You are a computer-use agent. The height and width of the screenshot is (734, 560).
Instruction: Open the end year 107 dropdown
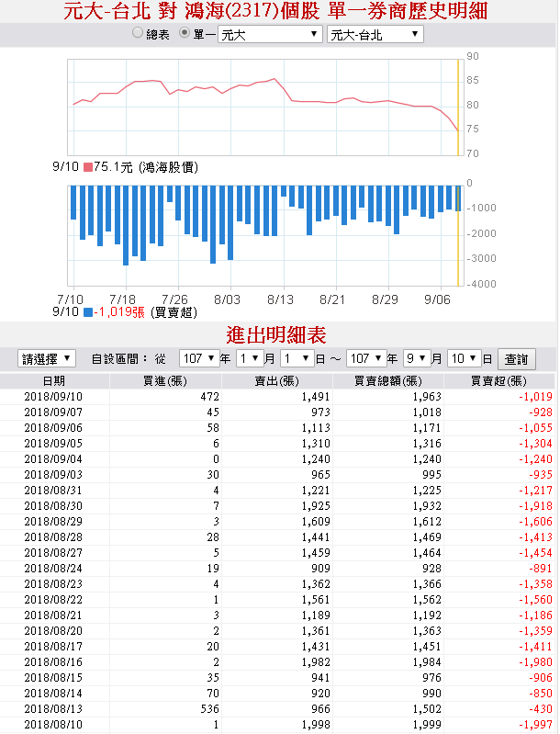pyautogui.click(x=366, y=359)
